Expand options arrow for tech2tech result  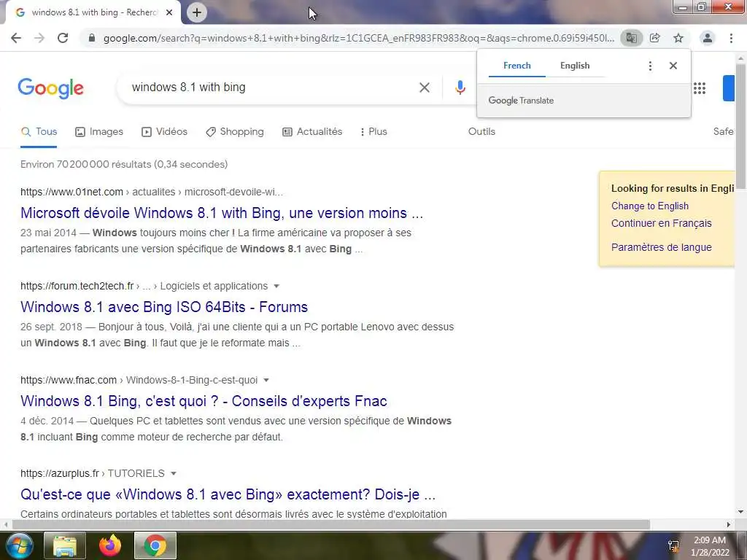pyautogui.click(x=276, y=286)
